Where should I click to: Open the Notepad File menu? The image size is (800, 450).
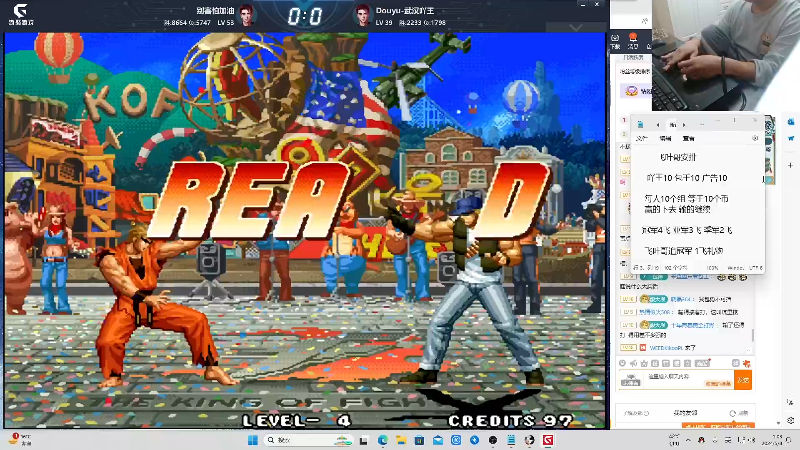(x=641, y=138)
